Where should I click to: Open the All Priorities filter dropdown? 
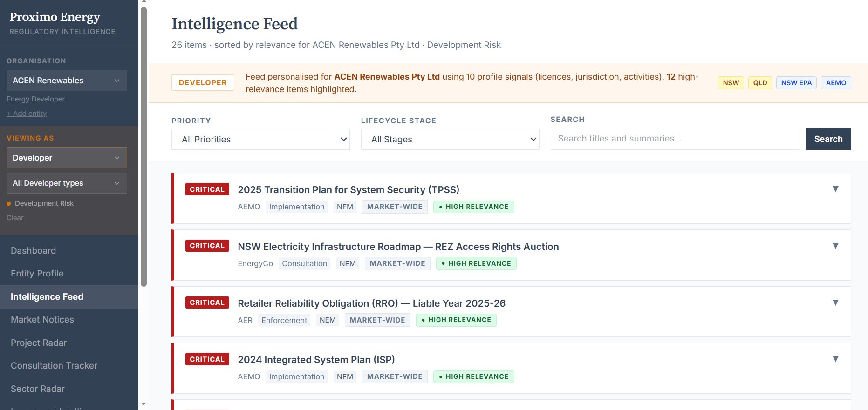[x=260, y=140]
